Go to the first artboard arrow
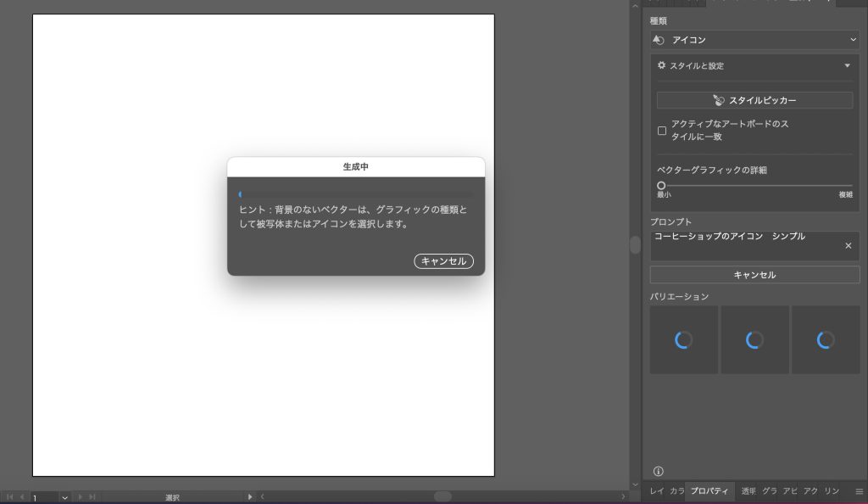Viewport: 868px width, 504px height. [x=9, y=497]
